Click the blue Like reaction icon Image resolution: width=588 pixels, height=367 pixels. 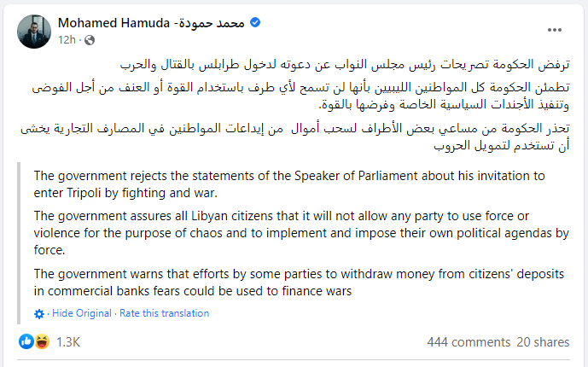tap(26, 342)
